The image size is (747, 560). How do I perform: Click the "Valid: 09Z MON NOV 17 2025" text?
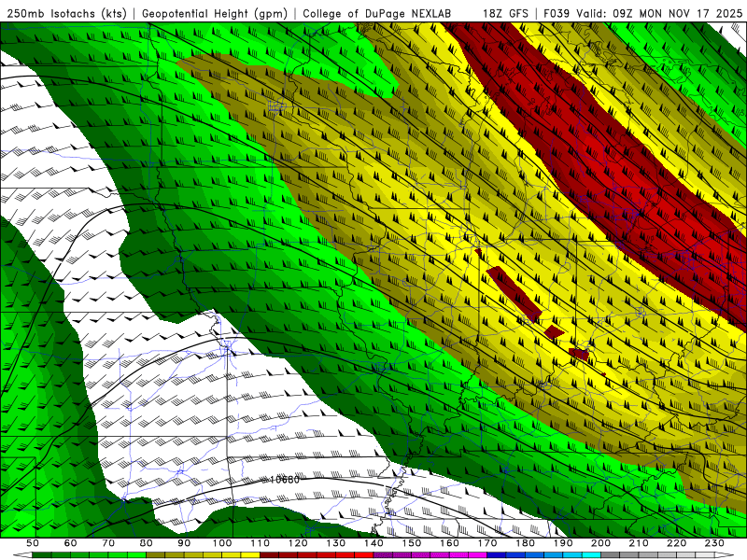[659, 13]
